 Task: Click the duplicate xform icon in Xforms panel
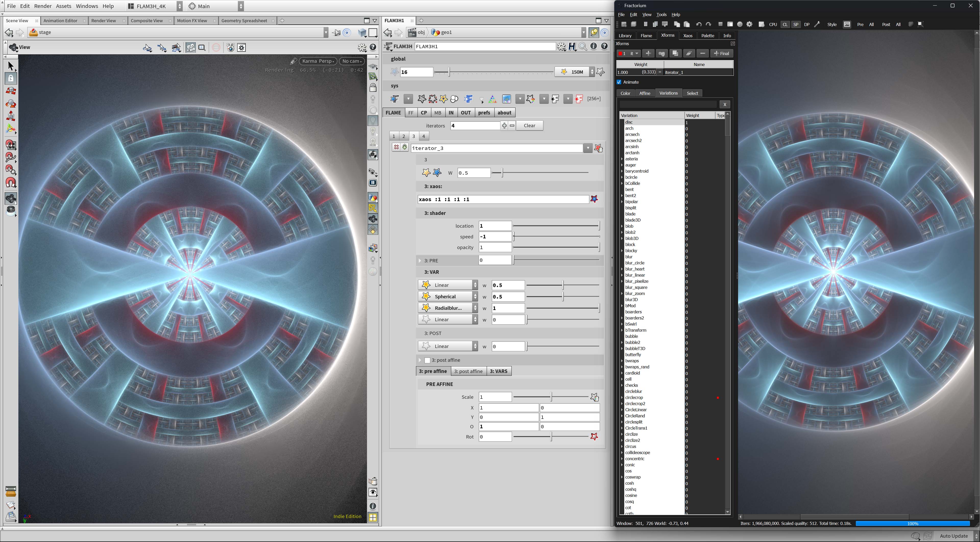coord(675,53)
